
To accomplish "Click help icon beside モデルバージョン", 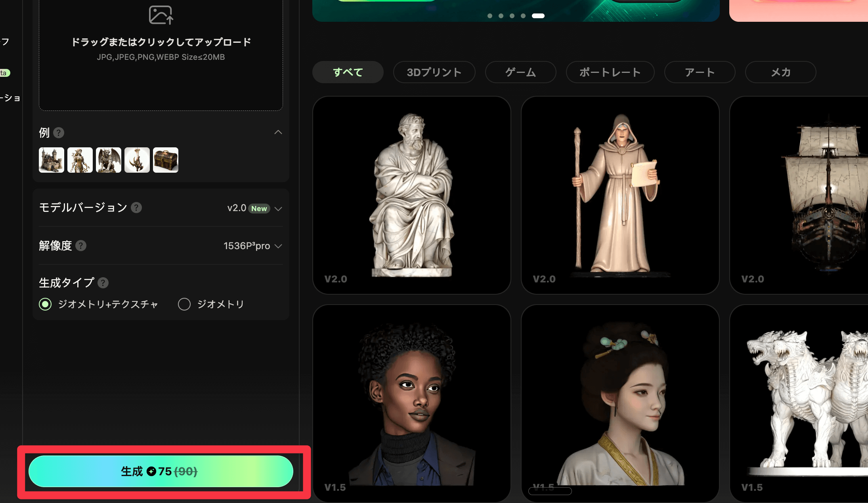I will [x=136, y=208].
